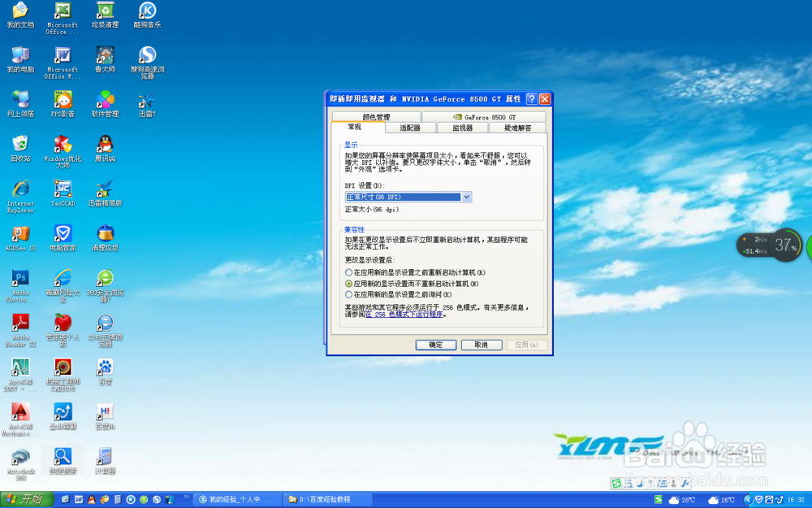The width and height of the screenshot is (812, 508).
Task: Open the Microsoft Office Excel desktop shortcut
Action: [63, 18]
